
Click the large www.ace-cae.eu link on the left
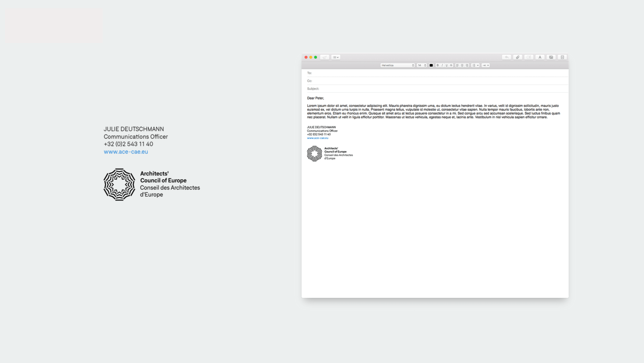pyautogui.click(x=126, y=151)
